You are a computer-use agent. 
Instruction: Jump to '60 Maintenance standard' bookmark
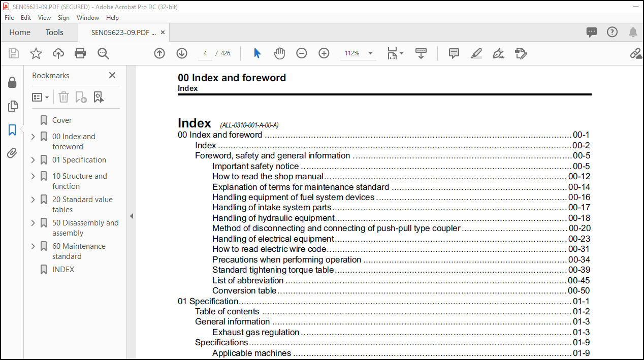click(79, 251)
